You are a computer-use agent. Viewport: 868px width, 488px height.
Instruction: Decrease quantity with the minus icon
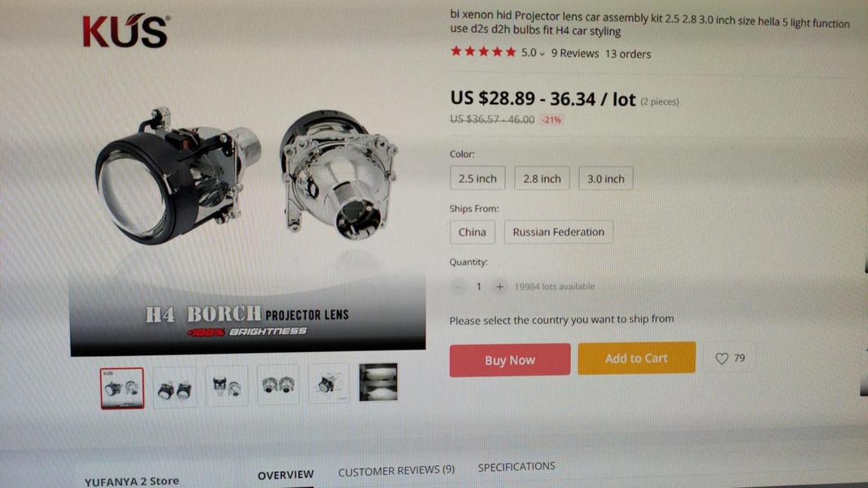click(458, 286)
